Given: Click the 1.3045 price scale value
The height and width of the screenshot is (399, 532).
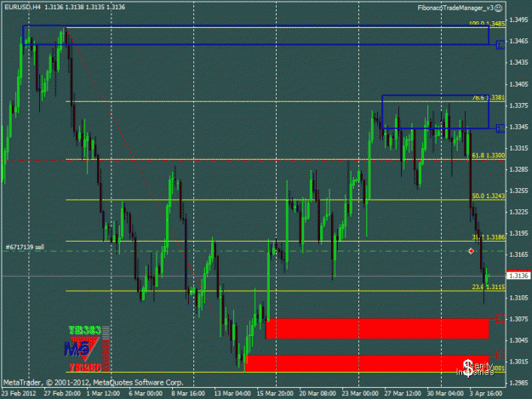Looking at the screenshot, I should tap(518, 340).
